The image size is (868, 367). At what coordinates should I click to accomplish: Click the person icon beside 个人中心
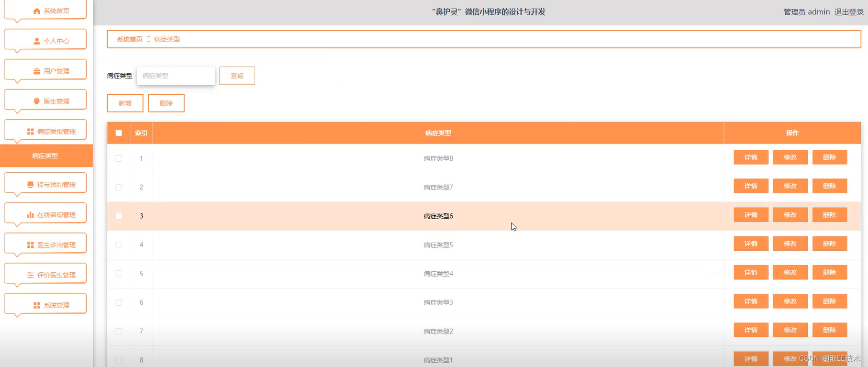37,41
